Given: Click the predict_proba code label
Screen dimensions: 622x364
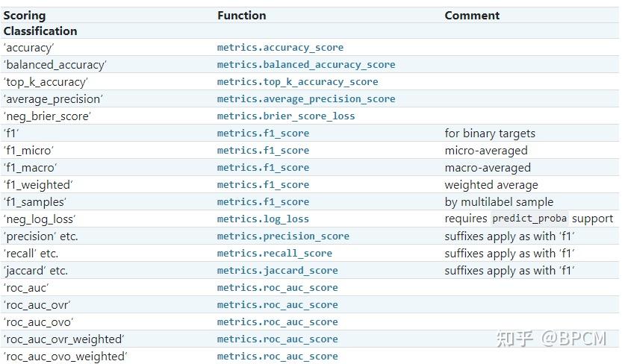Looking at the screenshot, I should (530, 219).
